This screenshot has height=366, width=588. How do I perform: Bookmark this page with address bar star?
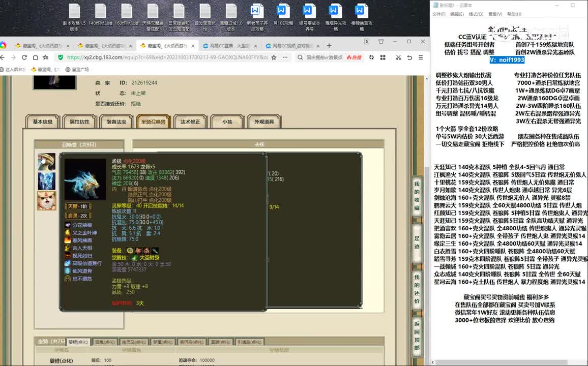click(x=274, y=57)
